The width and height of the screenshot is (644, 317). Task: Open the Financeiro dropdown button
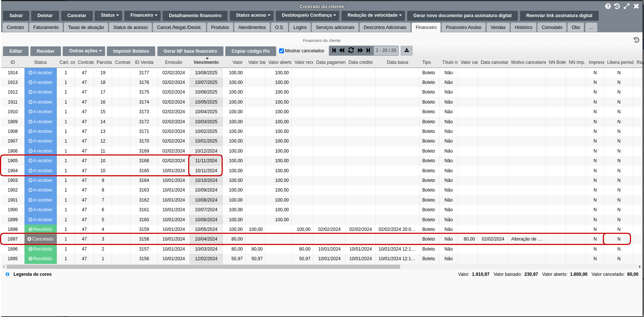143,15
